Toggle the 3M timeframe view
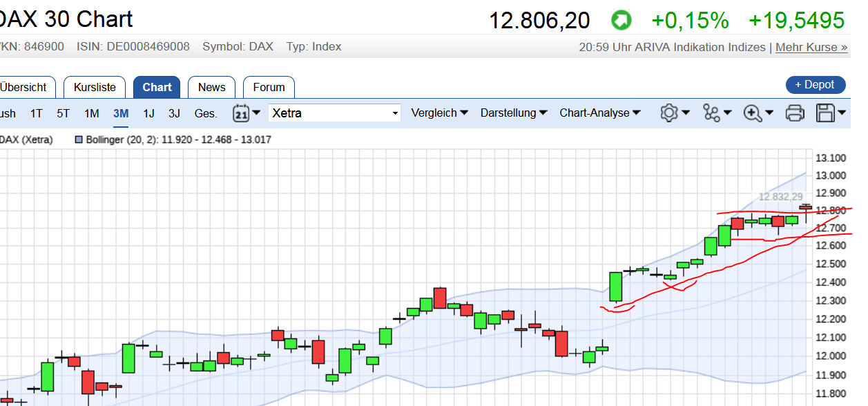Viewport: 868px width, 406px height. coord(119,113)
